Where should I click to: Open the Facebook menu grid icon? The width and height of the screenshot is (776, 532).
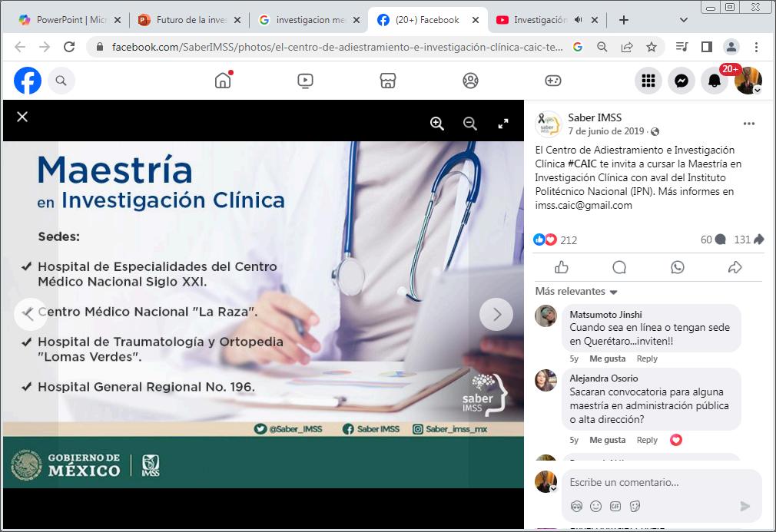pos(648,81)
